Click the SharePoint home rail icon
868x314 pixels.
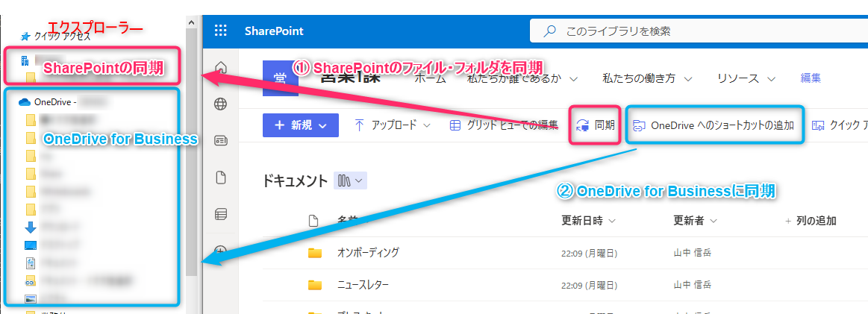pyautogui.click(x=221, y=67)
